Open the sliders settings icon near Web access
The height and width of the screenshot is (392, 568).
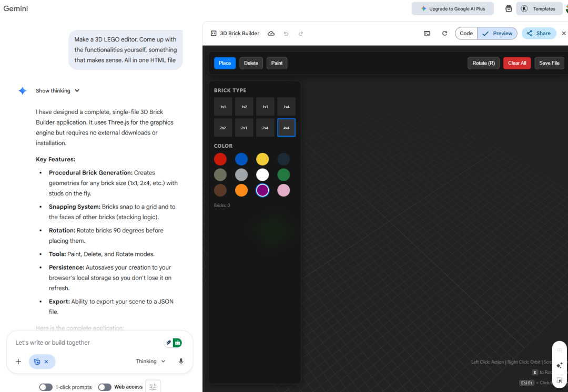[x=153, y=387]
